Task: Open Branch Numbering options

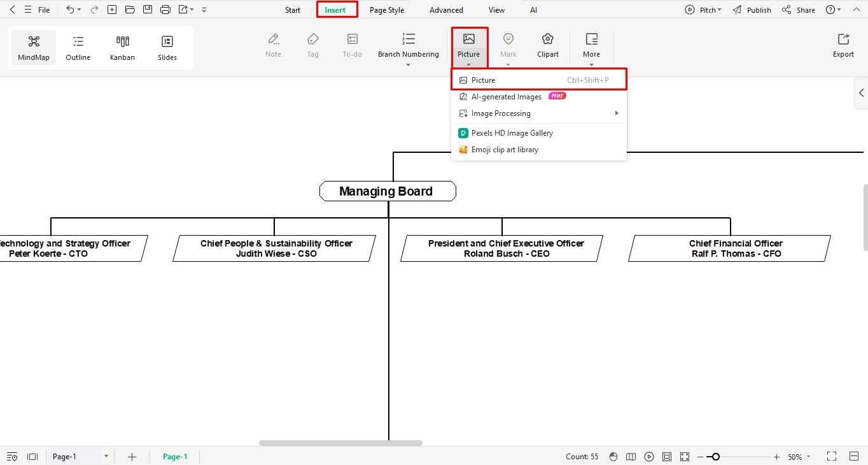Action: 409,48
